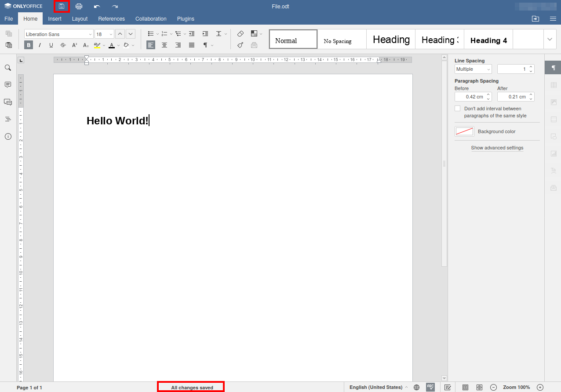
Task: Click the Copy style paintbrush icon
Action: point(240,45)
